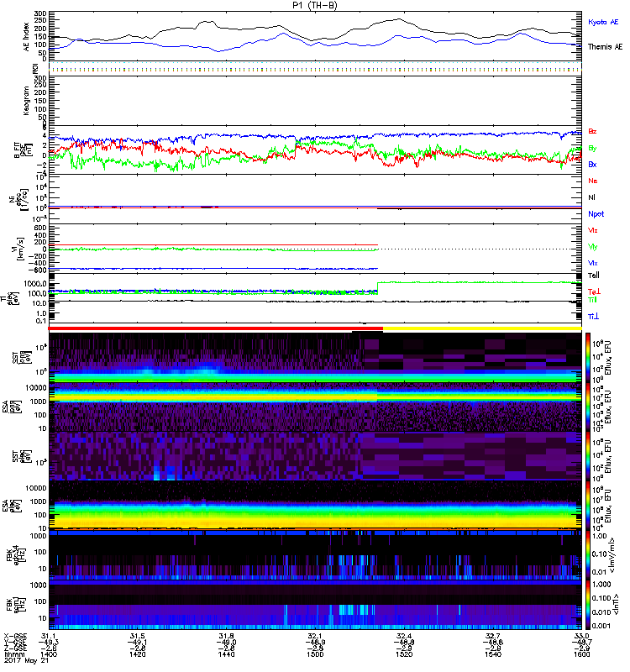
Task: Click the plot title P1 (TH-B)
Action: tap(314, 5)
